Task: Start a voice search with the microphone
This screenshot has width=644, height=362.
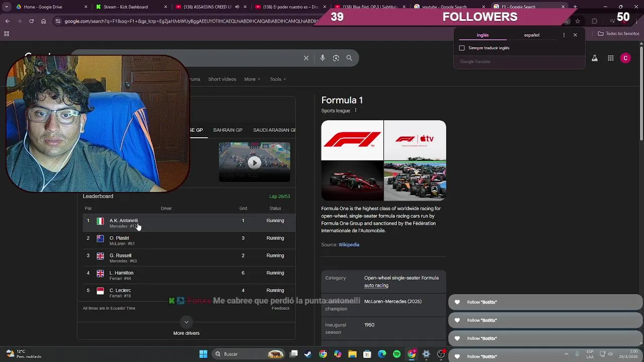Action: tap(323, 58)
